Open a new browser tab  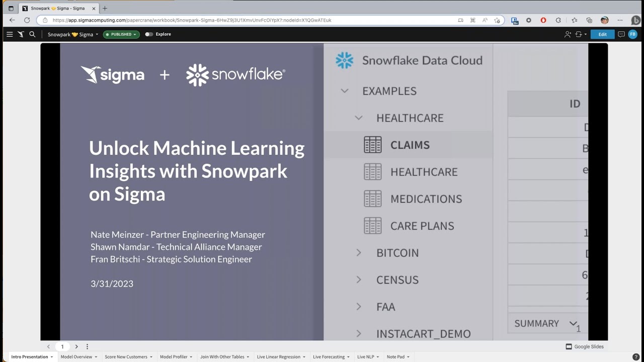(105, 9)
